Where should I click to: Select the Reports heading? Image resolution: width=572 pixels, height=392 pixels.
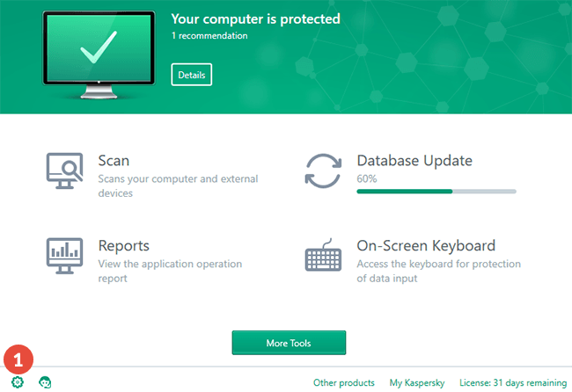coord(124,246)
